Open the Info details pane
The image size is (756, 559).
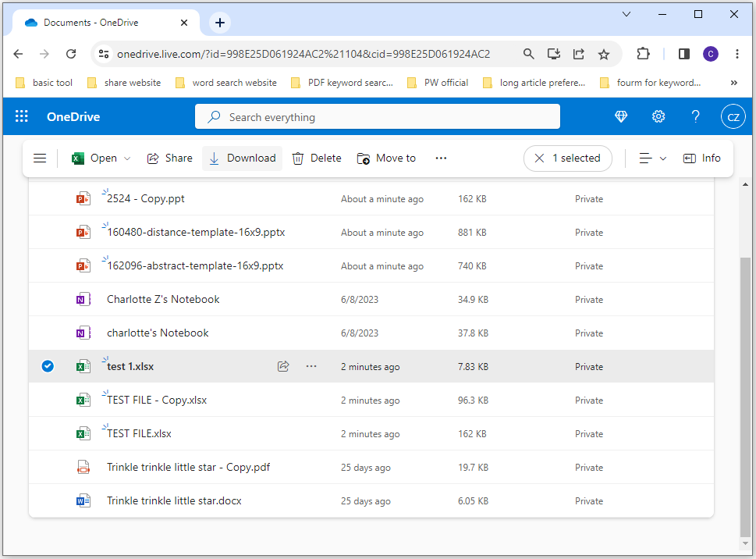[701, 158]
